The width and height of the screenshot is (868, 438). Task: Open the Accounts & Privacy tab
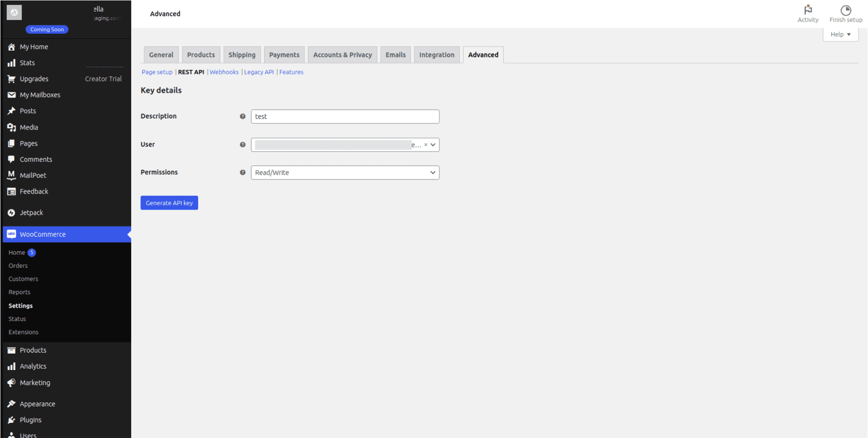pos(342,54)
